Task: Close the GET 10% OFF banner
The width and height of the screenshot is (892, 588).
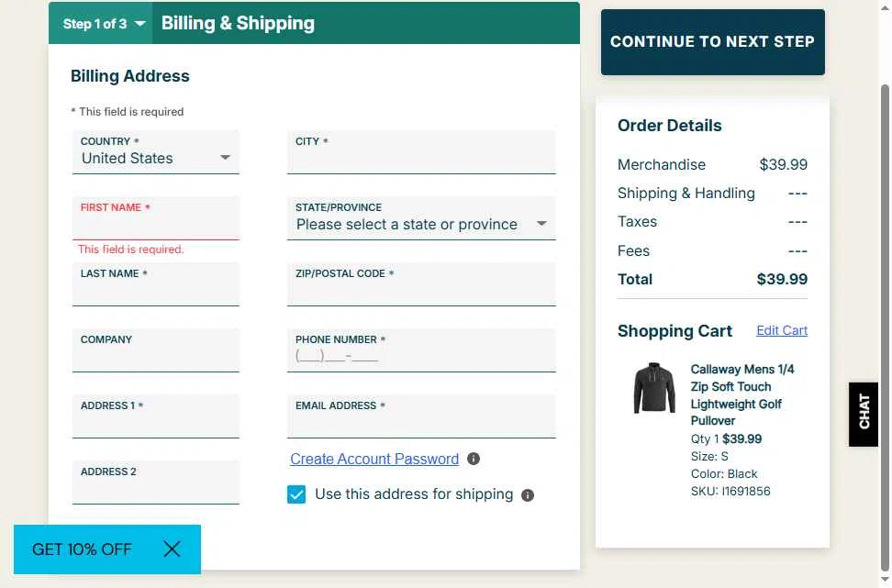Action: 172,549
